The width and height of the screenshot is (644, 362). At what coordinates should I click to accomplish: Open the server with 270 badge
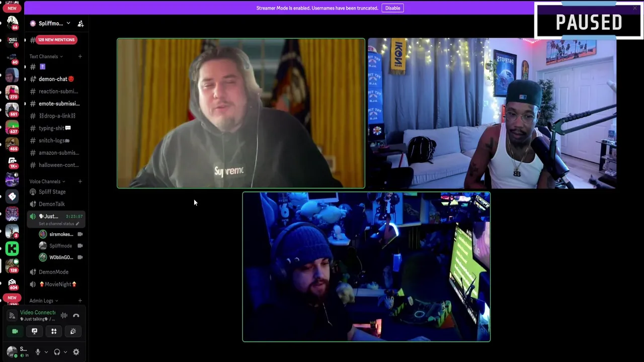point(12,93)
